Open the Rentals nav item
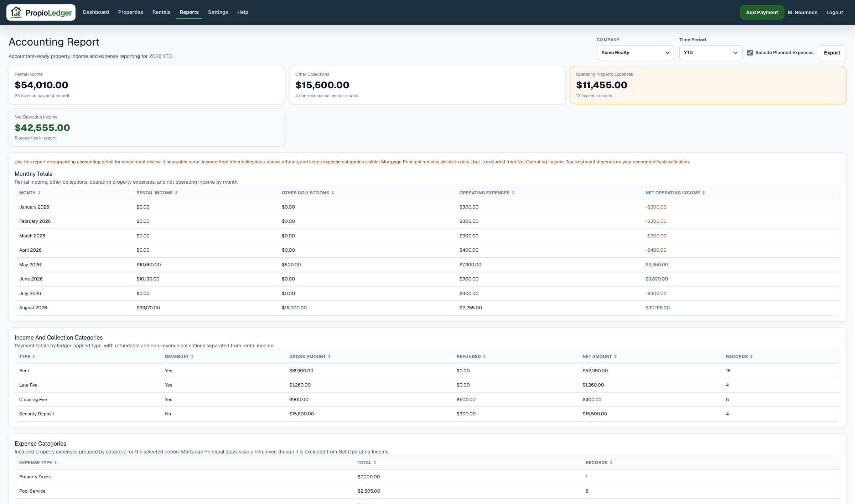The image size is (855, 504). pyautogui.click(x=161, y=12)
